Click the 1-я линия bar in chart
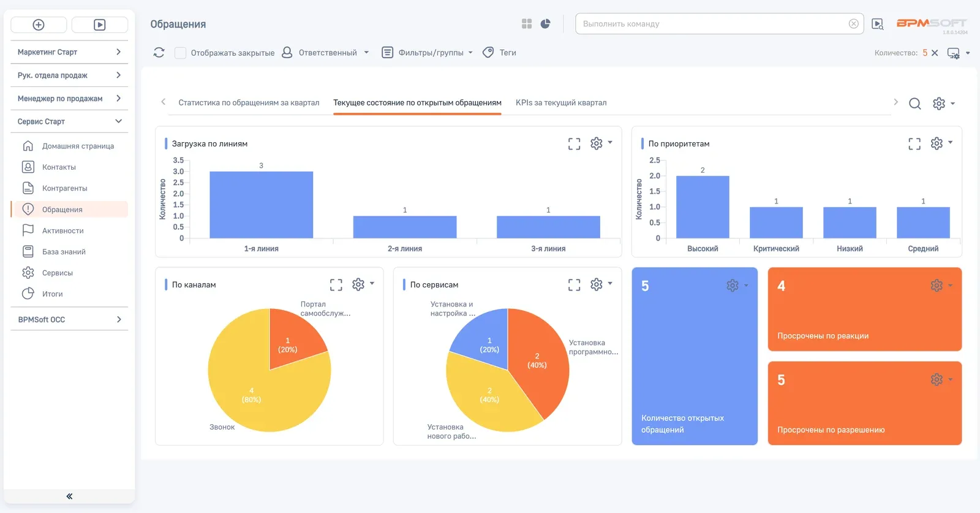 (262, 205)
